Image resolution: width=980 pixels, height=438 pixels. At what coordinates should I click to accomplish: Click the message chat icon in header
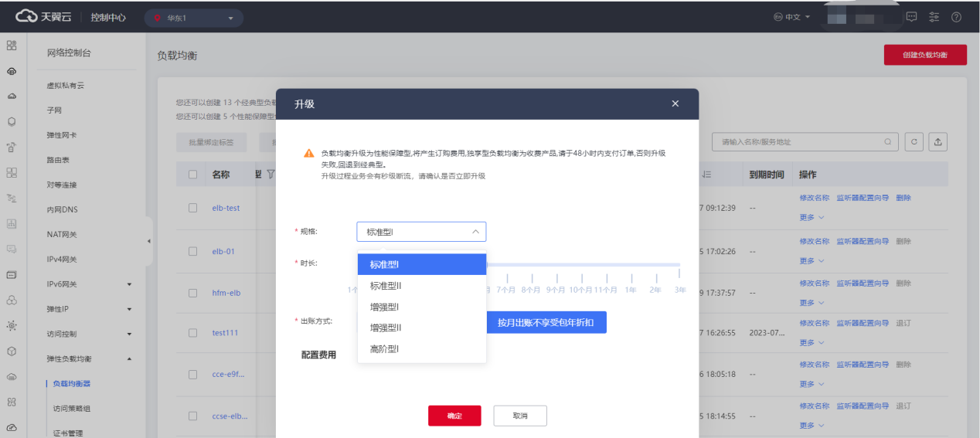pyautogui.click(x=911, y=17)
